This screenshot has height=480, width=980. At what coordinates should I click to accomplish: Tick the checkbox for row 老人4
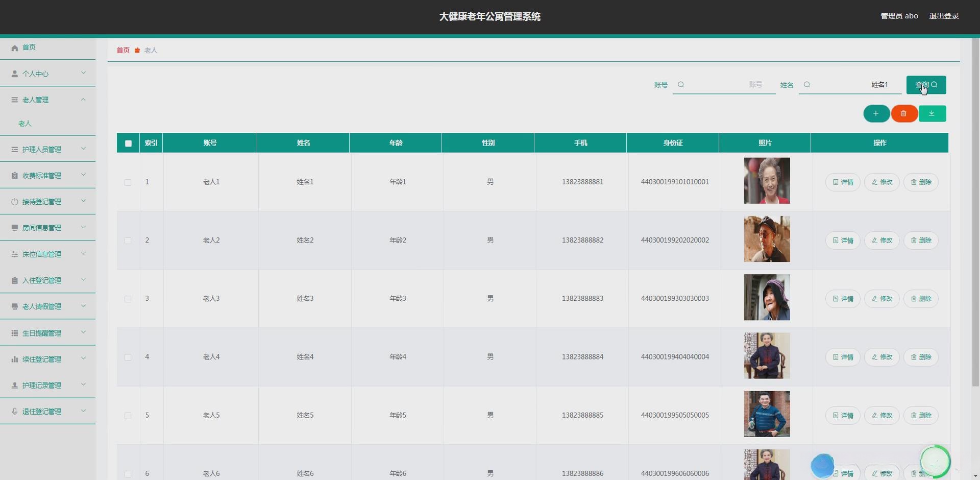[128, 357]
